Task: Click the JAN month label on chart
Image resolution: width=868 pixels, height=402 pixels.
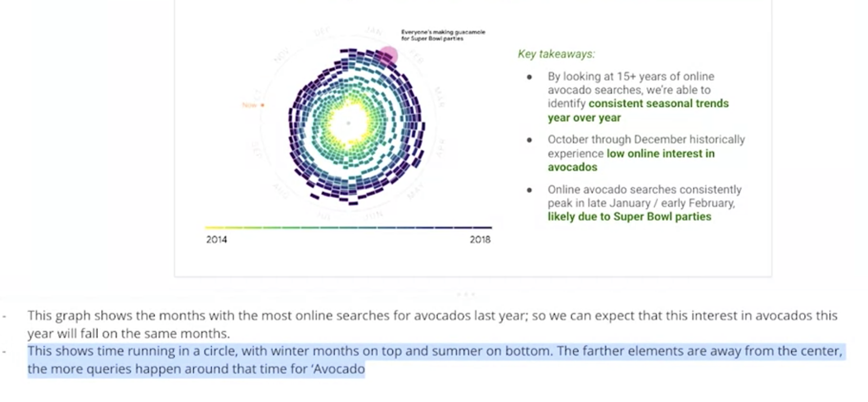Action: coord(374,31)
